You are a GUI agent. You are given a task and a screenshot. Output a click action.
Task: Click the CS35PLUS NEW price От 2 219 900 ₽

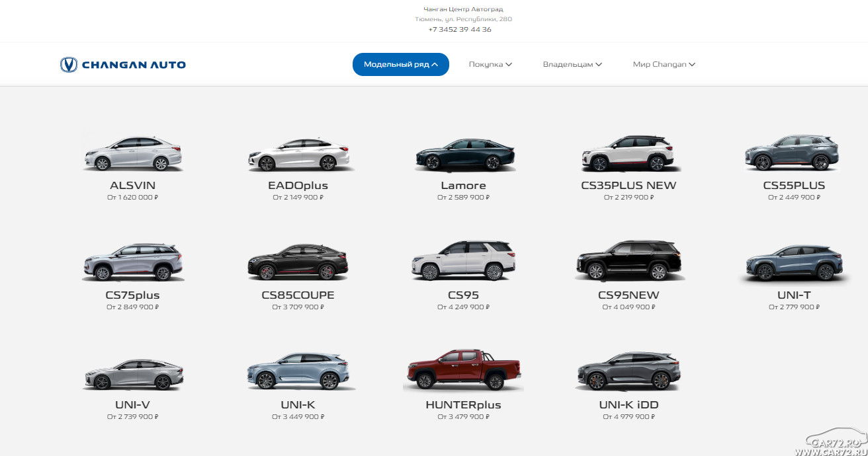629,198
